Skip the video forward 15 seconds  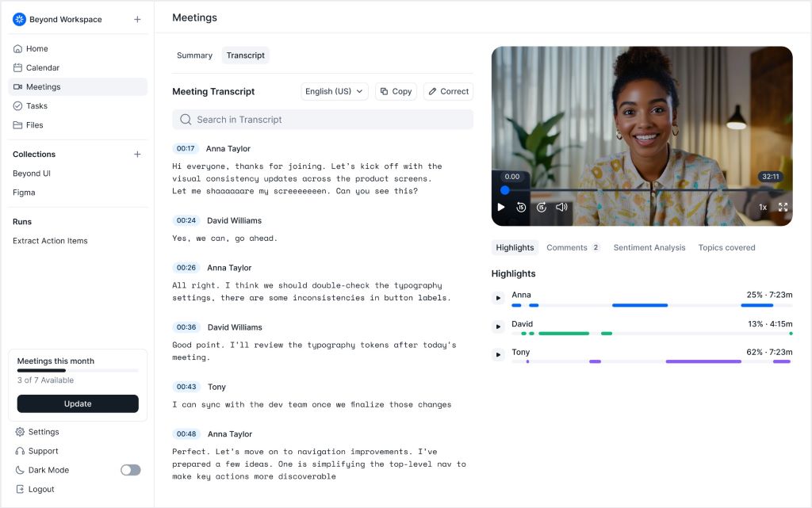click(x=542, y=207)
